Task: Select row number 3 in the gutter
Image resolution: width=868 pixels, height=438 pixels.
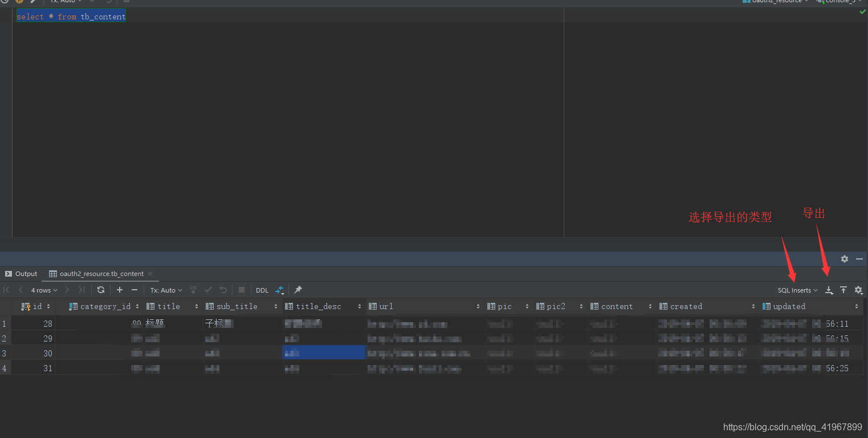Action: tap(5, 353)
